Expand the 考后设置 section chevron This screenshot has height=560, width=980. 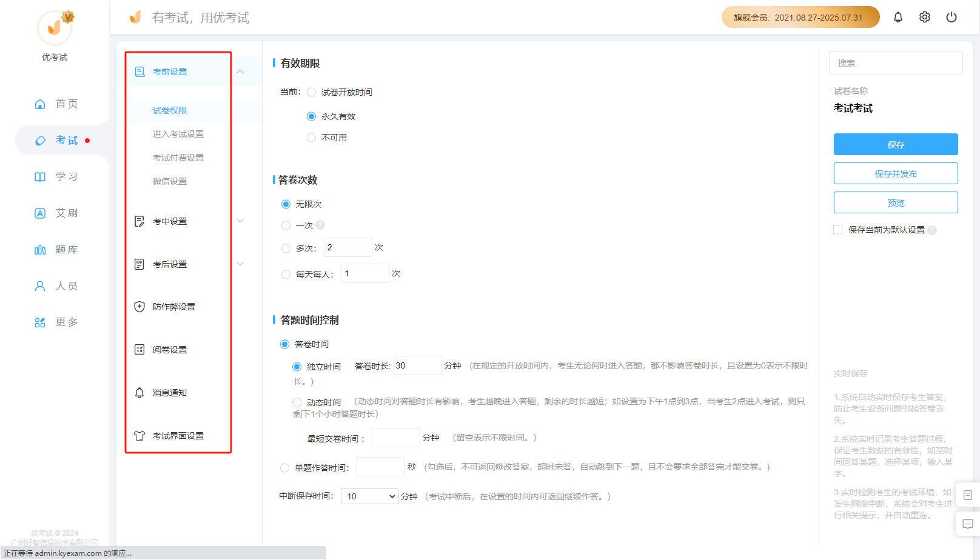[240, 264]
